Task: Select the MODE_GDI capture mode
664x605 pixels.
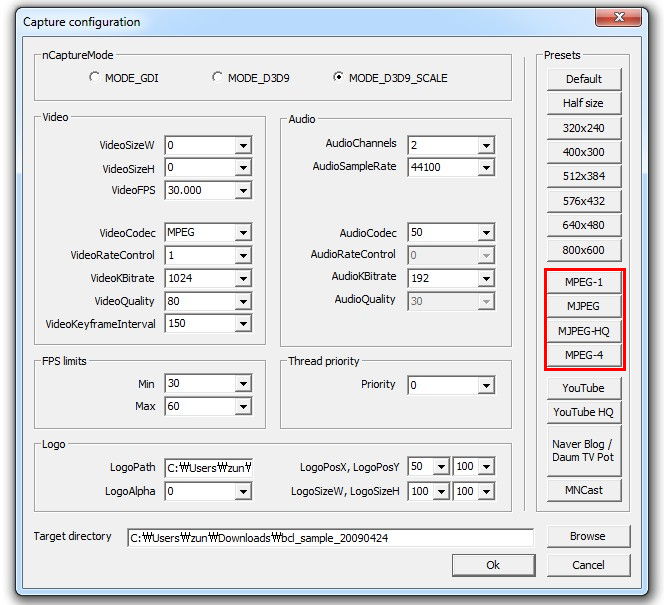Action: click(95, 78)
